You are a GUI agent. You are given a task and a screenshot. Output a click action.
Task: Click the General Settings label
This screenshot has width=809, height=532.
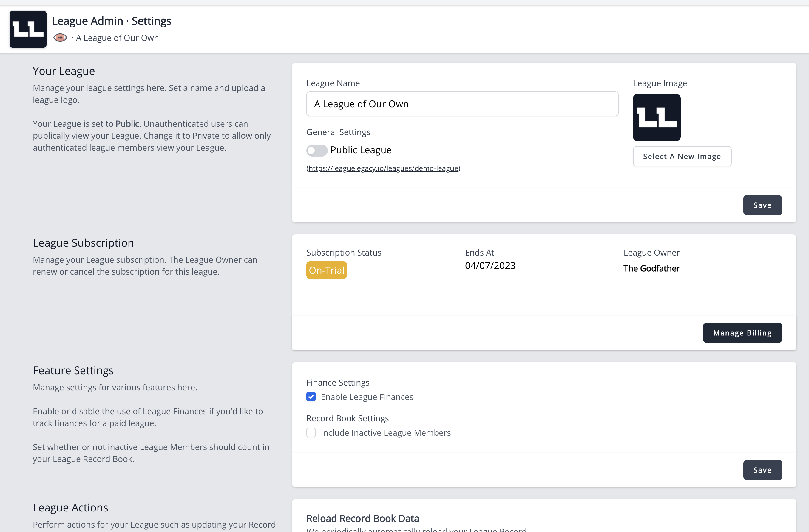[338, 132]
